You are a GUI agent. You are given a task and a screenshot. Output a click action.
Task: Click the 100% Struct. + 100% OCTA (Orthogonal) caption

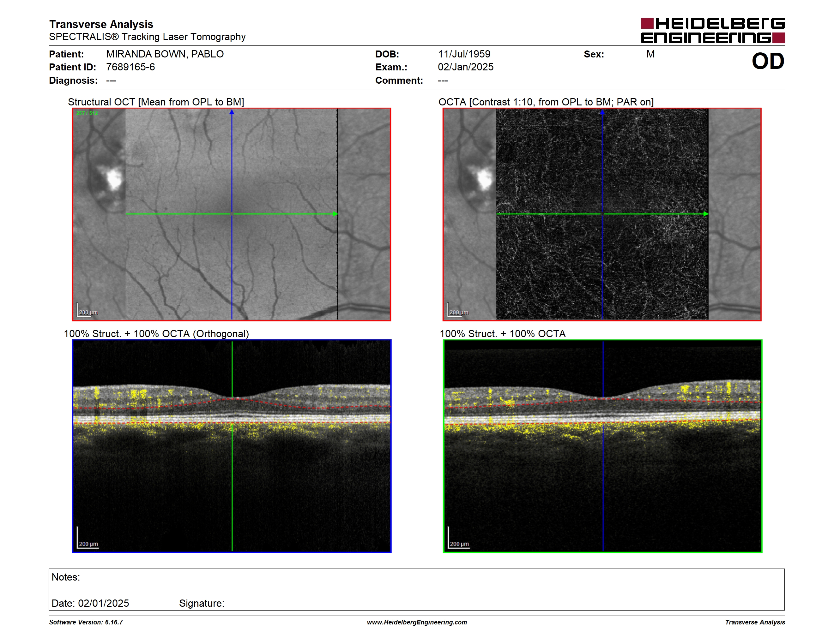point(156,334)
